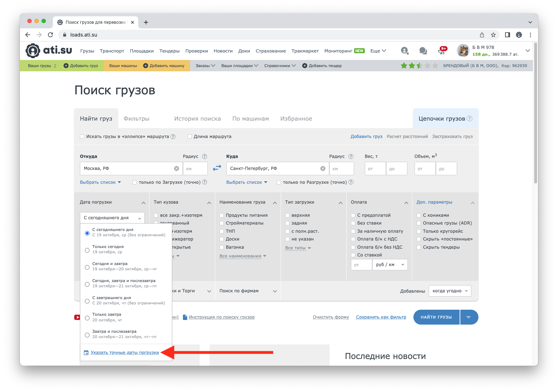The width and height of the screenshot is (558, 392).
Task: Switch to the Фильтры tab
Action: coord(137,119)
